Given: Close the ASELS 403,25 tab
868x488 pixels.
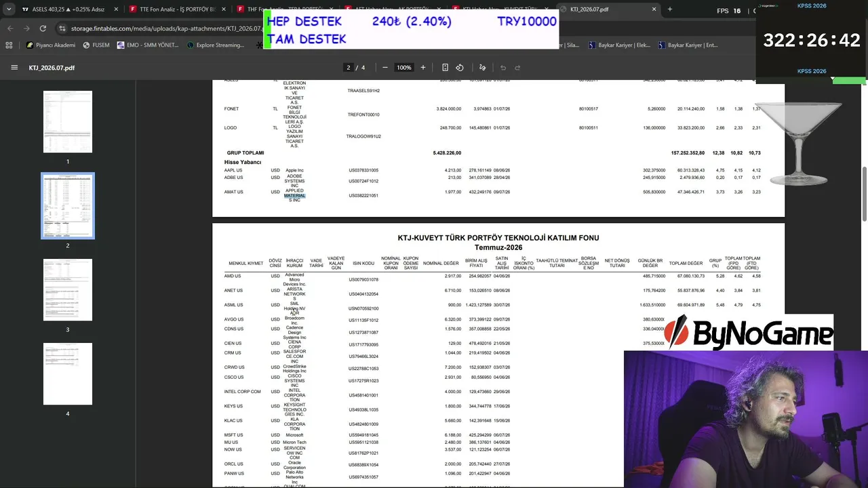Looking at the screenshot, I should pyautogui.click(x=115, y=9).
